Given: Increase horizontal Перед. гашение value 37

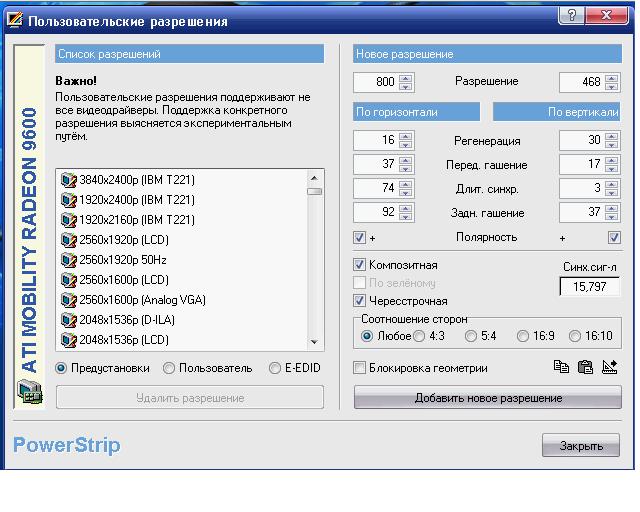Looking at the screenshot, I should pos(406,160).
